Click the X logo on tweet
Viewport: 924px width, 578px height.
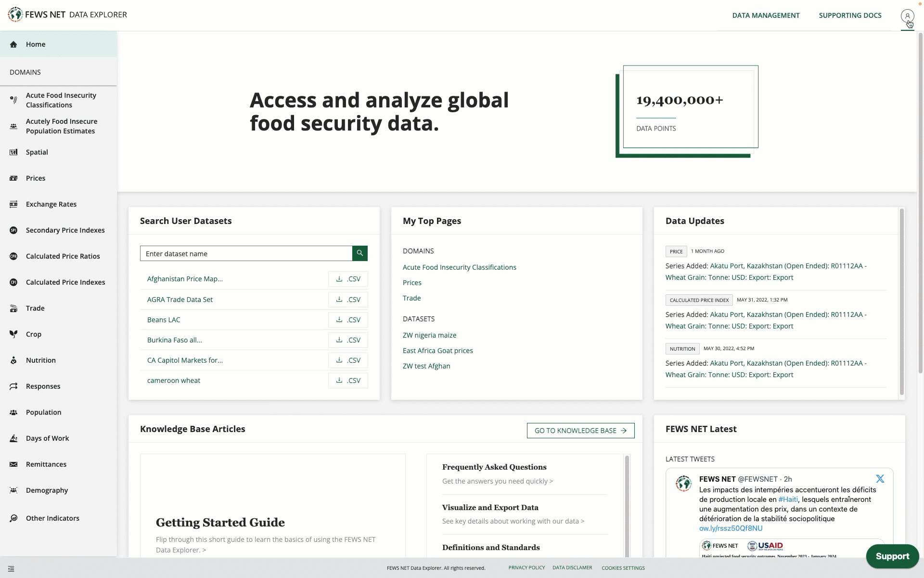point(880,479)
